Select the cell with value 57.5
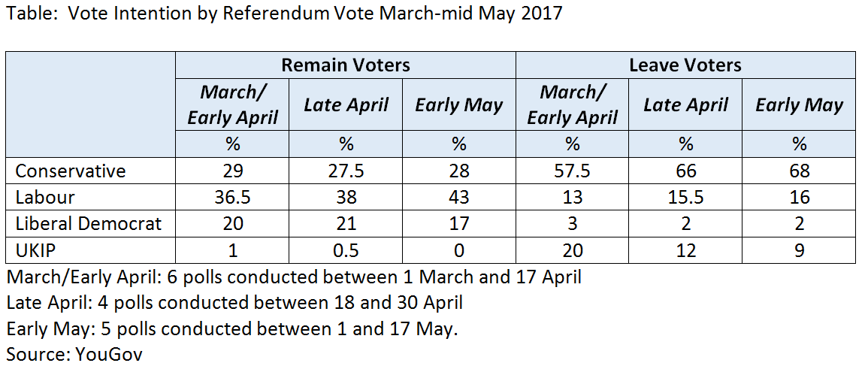This screenshot has height=366, width=868. 573,171
